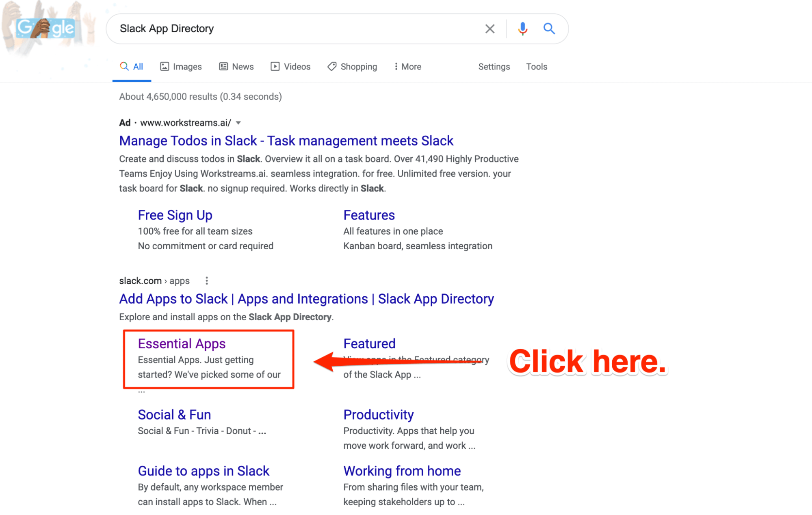
Task: Click the About 4,650,000 results text
Action: 200,97
